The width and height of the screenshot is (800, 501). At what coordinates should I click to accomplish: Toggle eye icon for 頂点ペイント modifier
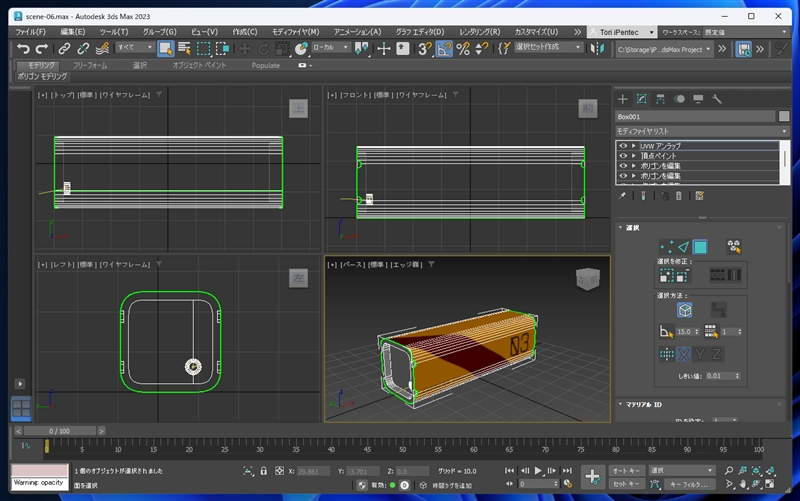(x=623, y=156)
